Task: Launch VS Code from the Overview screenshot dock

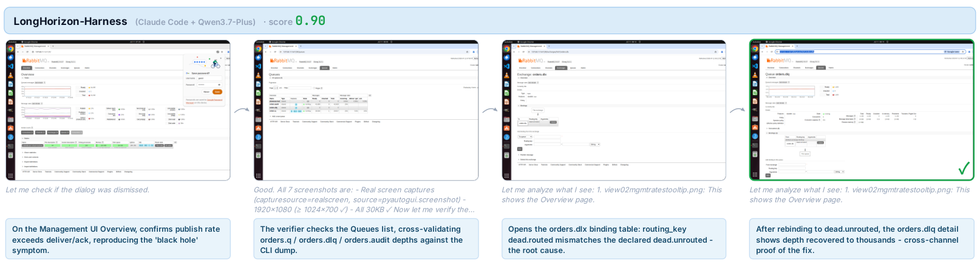Action: click(10, 66)
